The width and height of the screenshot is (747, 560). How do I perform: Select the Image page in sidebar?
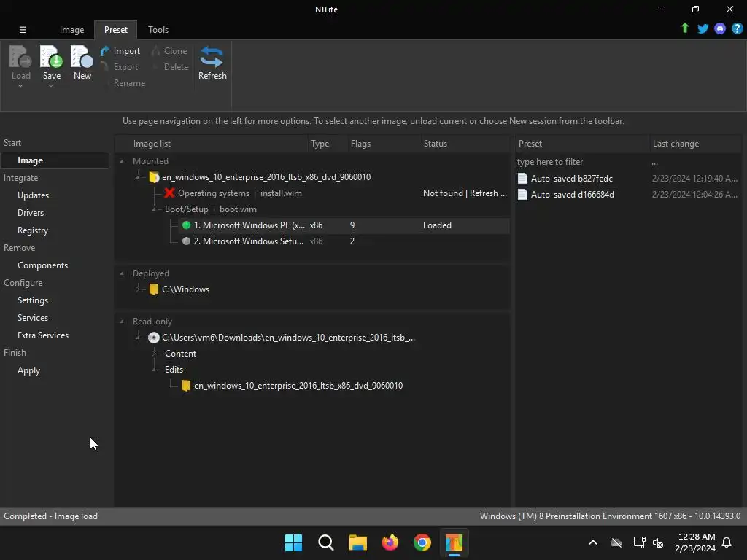pos(55,160)
